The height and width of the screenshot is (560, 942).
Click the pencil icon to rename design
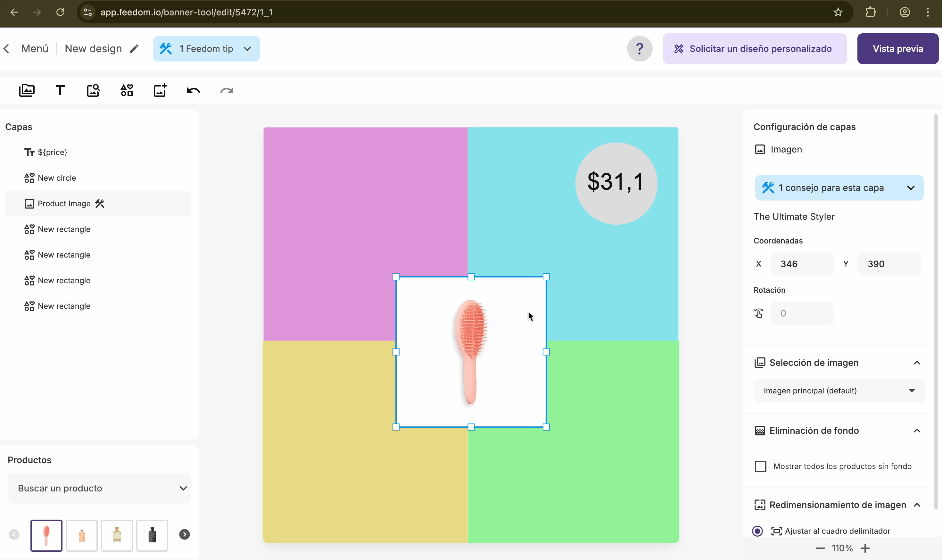[x=134, y=49]
